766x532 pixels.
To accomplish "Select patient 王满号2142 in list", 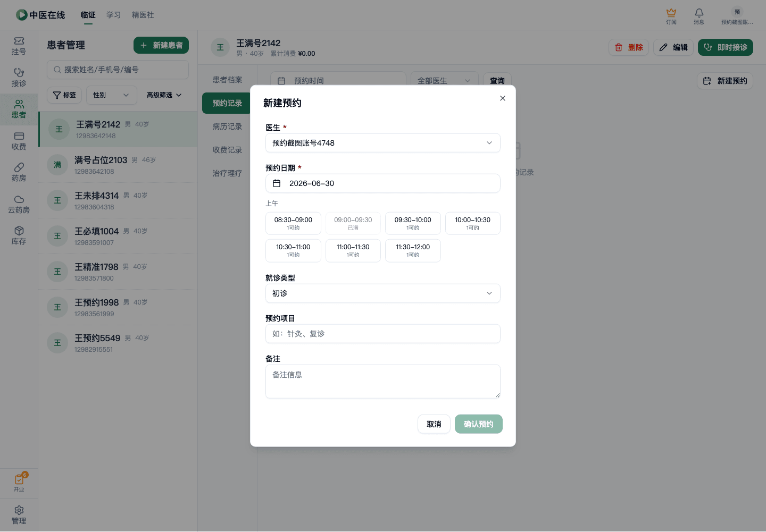I will coord(118,129).
